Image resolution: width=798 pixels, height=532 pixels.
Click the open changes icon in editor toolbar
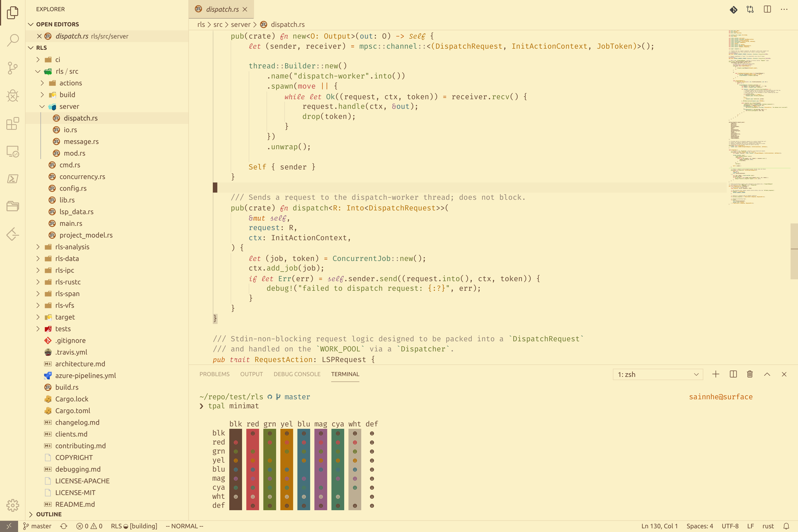pos(734,10)
